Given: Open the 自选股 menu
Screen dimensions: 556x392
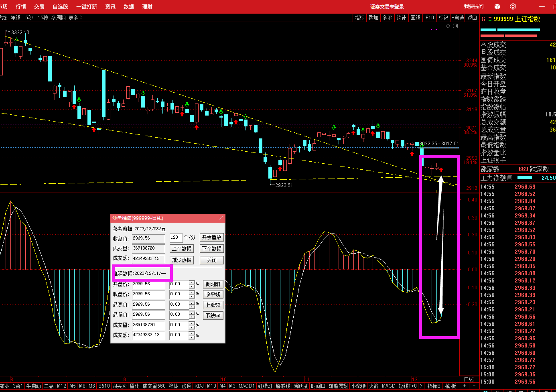Looking at the screenshot, I should (61, 6).
